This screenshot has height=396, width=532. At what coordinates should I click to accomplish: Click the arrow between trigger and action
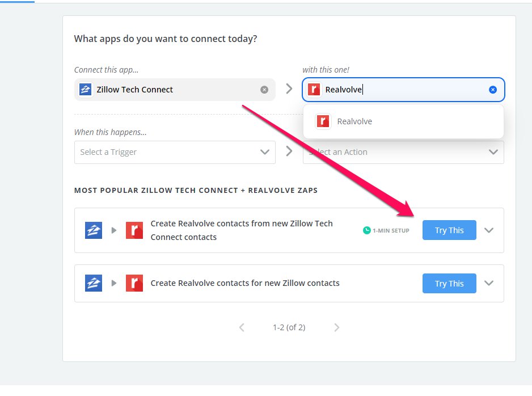[x=289, y=151]
